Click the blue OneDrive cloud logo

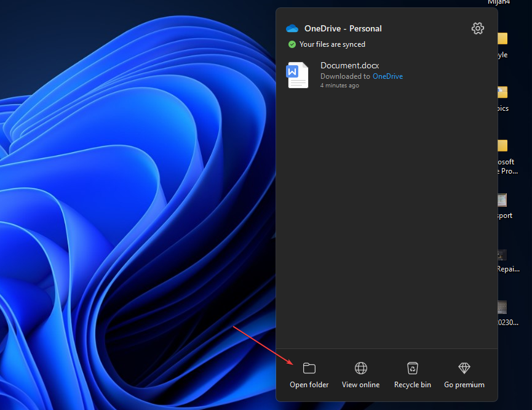(x=292, y=29)
